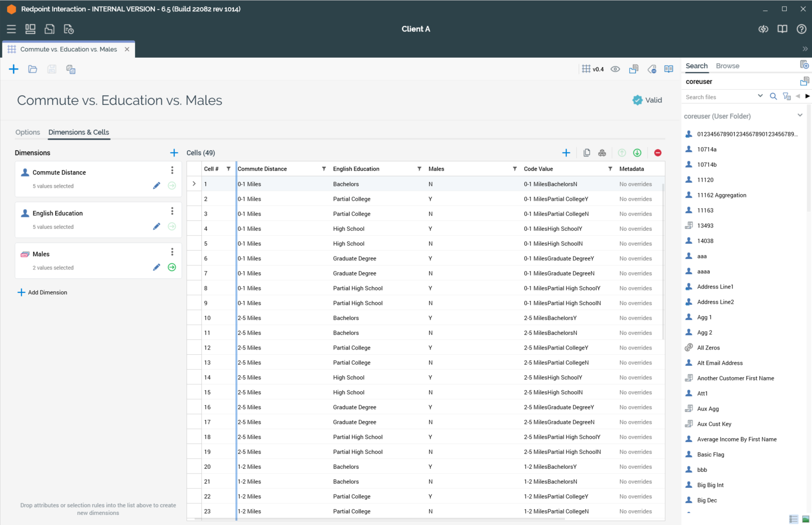Screen dimensions: 812x525
Task: Click in the Search files input field
Action: 718,97
